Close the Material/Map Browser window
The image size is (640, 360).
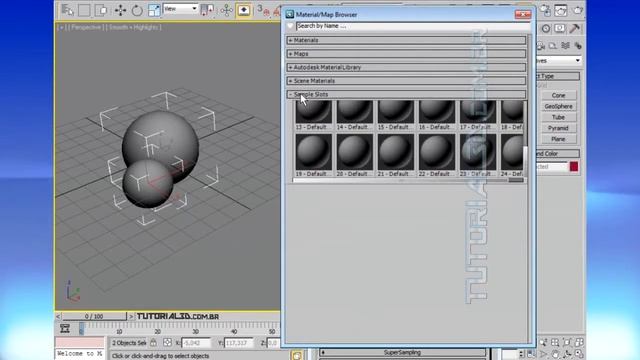pos(522,15)
